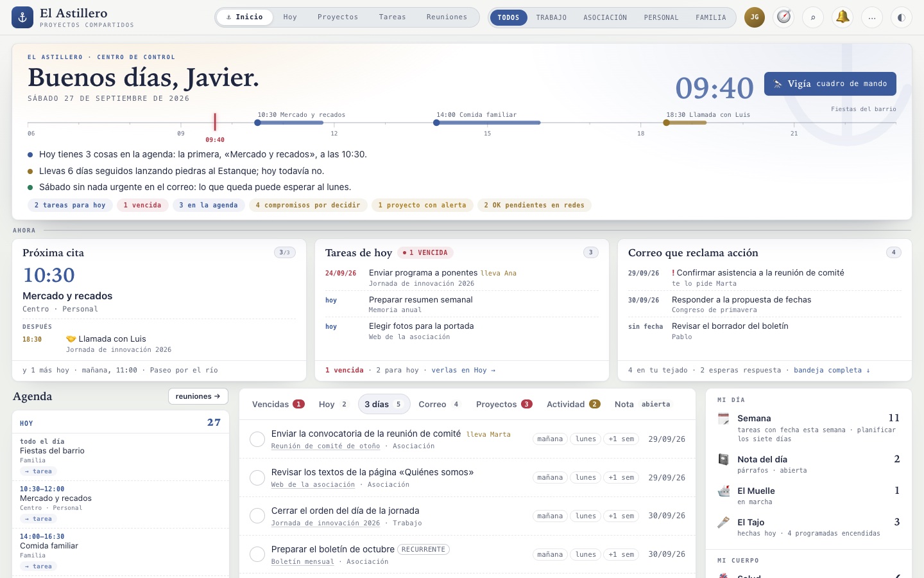
Task: Complete 'Cerrar el orden del día' task
Action: [257, 516]
